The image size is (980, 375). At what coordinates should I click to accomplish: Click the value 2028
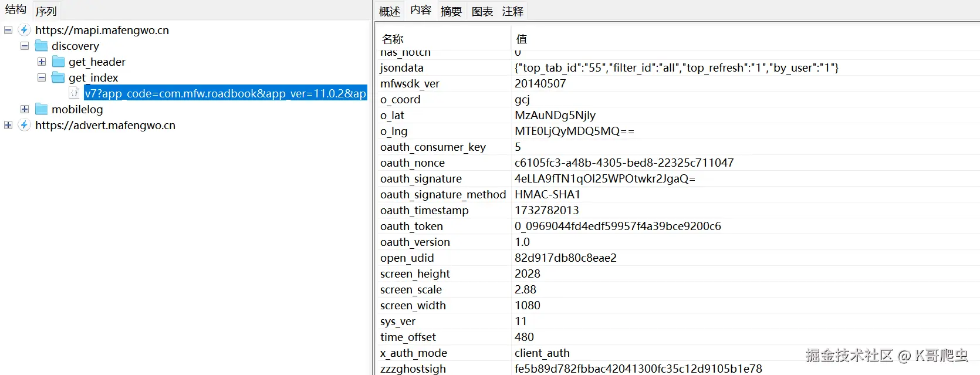coord(528,273)
